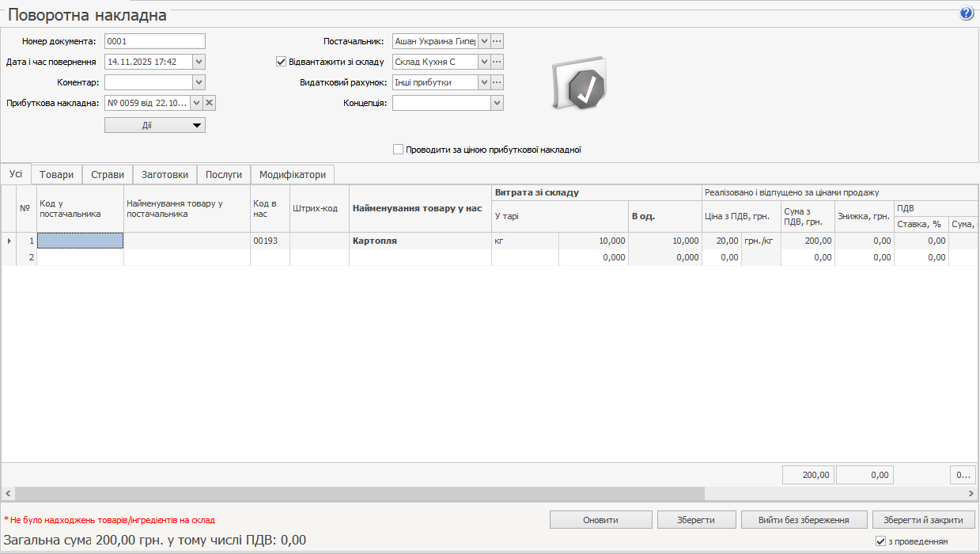This screenshot has height=554, width=980.
Task: Clear the Прибуткова накладна field with X
Action: [x=210, y=103]
